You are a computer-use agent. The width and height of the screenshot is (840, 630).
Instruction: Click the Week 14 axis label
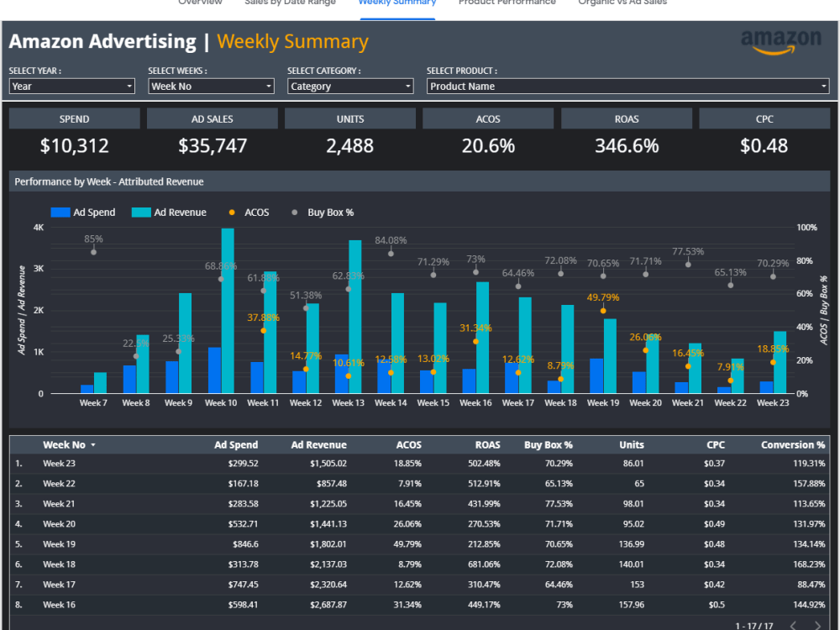pyautogui.click(x=391, y=403)
